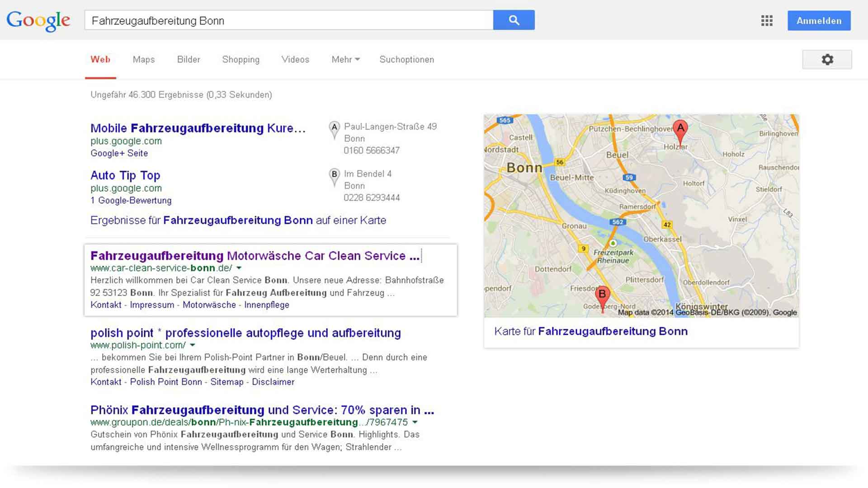Open polish point professionelle autopflege result
The height and width of the screenshot is (488, 868).
coord(245,333)
